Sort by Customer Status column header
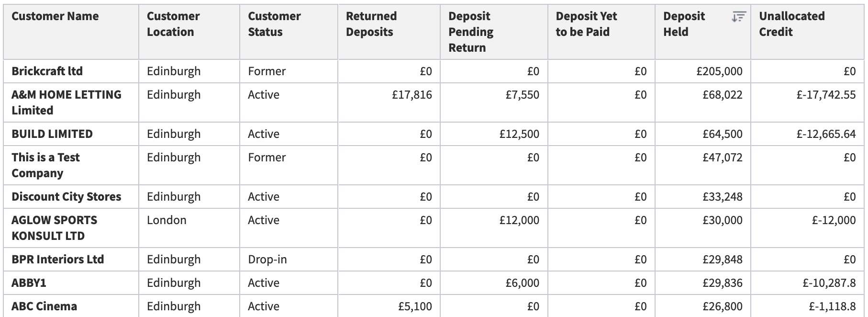The width and height of the screenshot is (868, 317). pyautogui.click(x=274, y=24)
